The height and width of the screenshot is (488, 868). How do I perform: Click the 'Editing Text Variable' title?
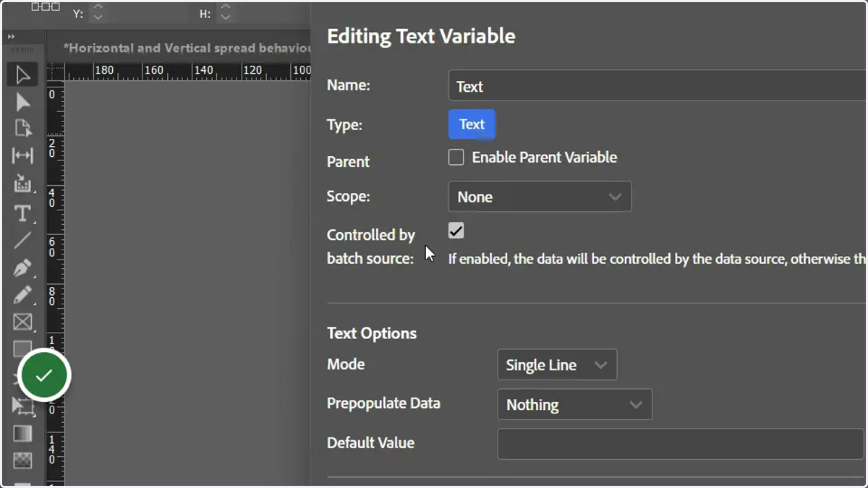click(421, 36)
